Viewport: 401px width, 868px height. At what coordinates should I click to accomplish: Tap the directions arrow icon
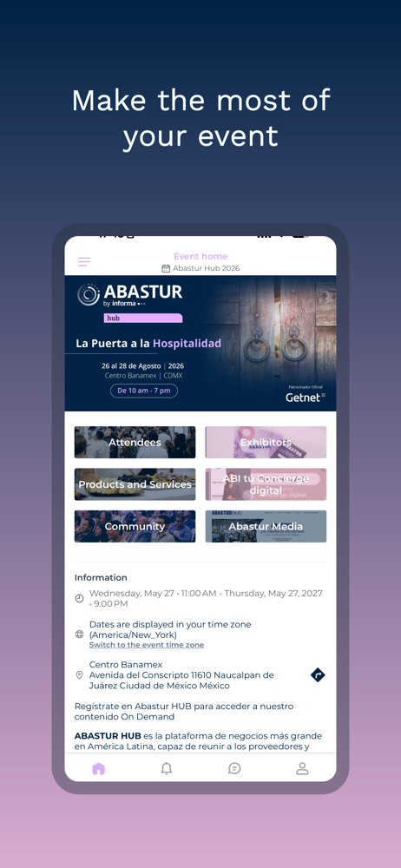pos(318,675)
